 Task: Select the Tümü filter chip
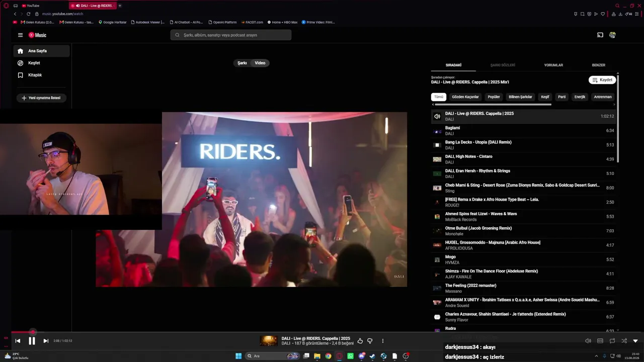click(x=439, y=97)
